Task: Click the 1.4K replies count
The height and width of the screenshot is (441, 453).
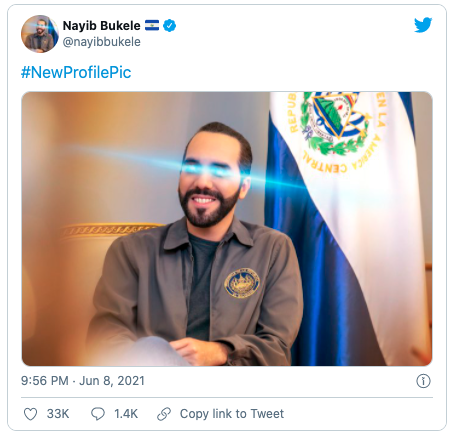Action: point(126,414)
